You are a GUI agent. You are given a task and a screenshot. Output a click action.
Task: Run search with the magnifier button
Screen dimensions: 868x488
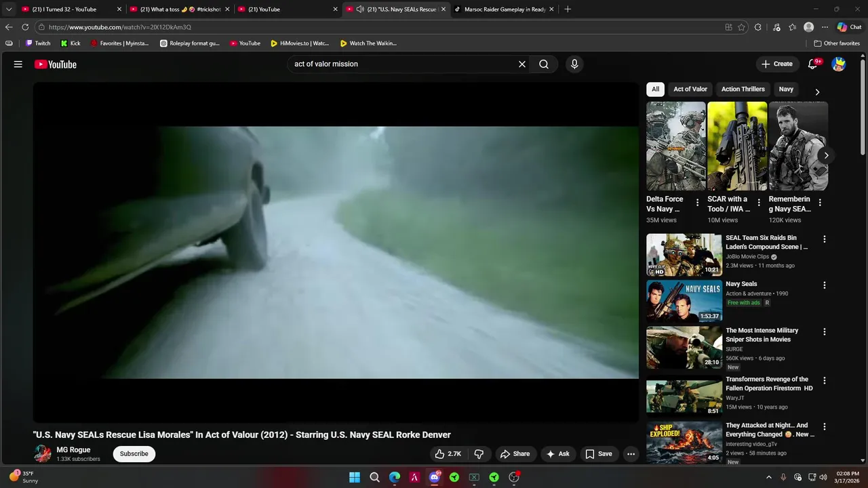(x=544, y=64)
